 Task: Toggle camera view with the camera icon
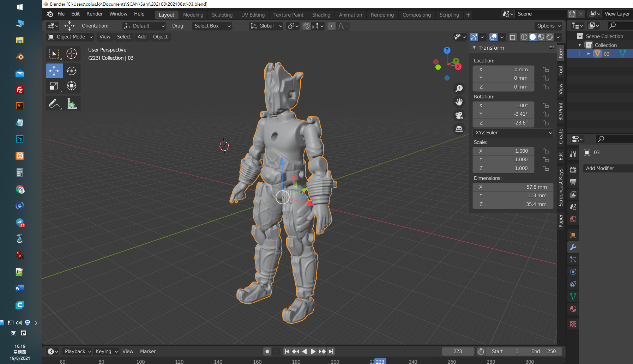459,116
